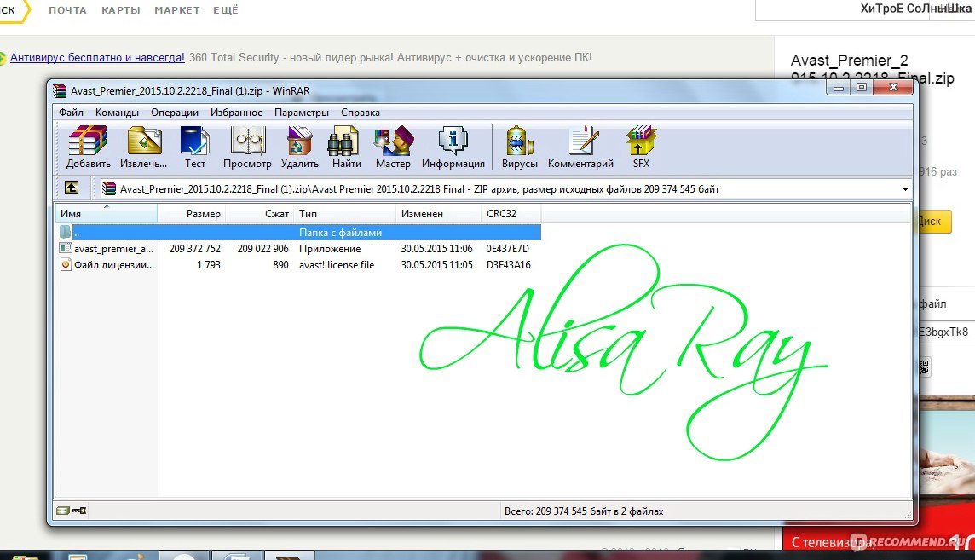Maximize the WinRAR window

[x=861, y=88]
